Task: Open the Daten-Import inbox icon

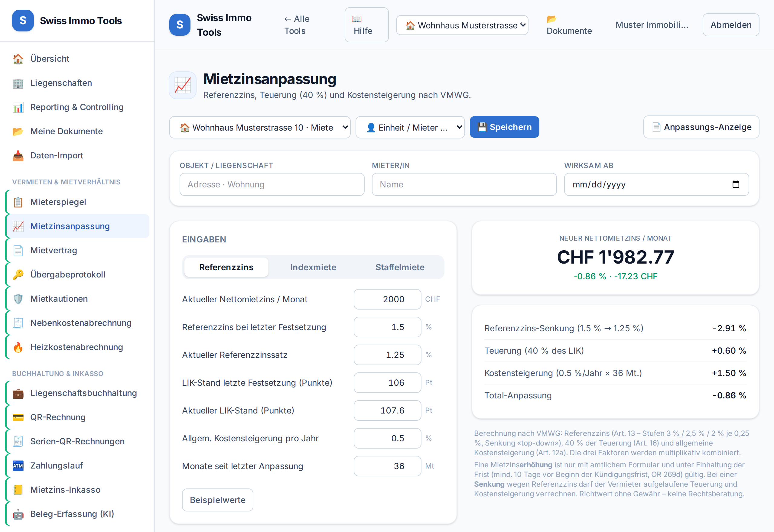Action: [18, 155]
